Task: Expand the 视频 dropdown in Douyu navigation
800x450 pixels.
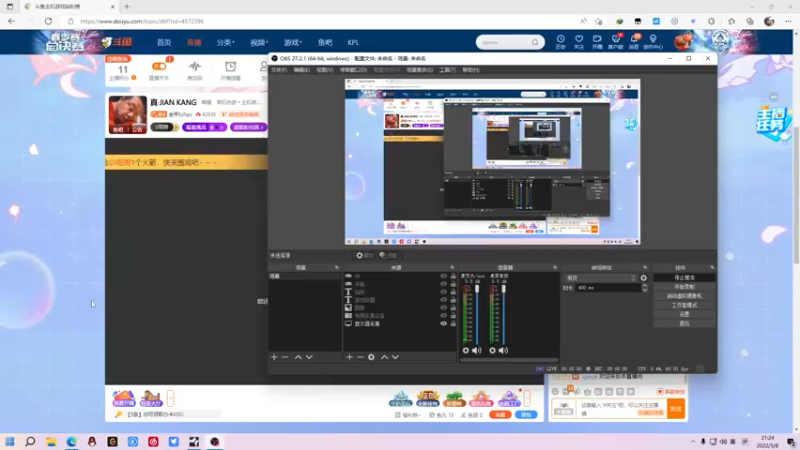Action: tap(259, 42)
